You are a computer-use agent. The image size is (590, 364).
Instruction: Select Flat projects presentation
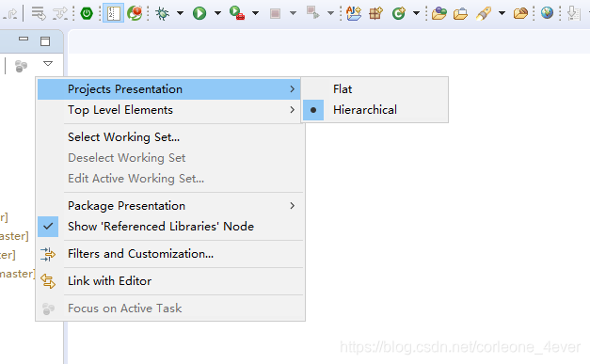375,89
